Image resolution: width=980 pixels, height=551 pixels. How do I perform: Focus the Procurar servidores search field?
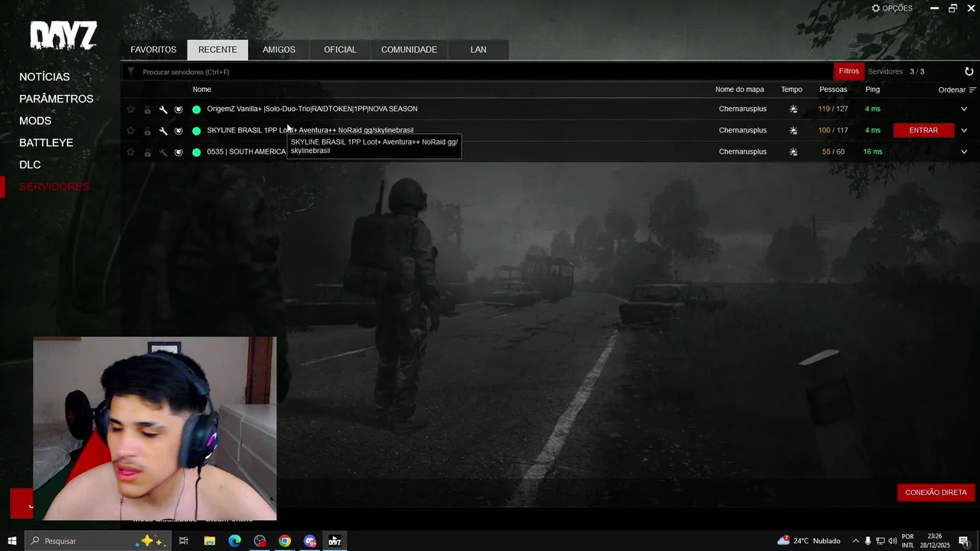click(486, 71)
